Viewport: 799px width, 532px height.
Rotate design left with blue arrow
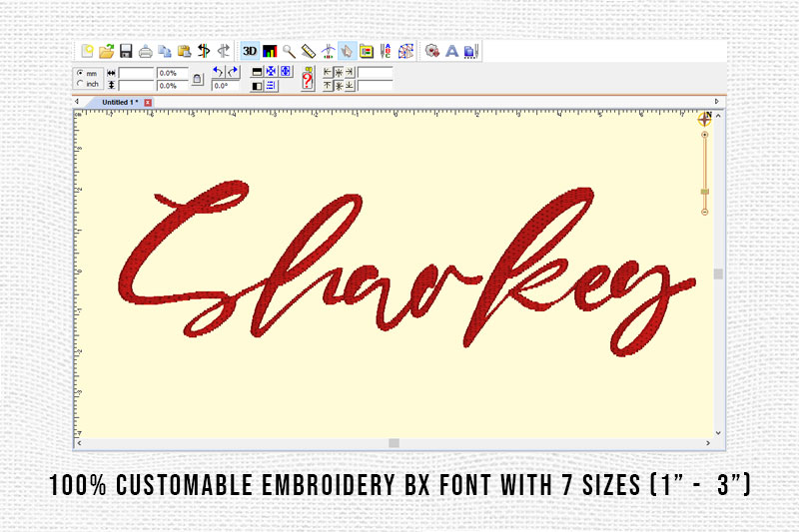pyautogui.click(x=218, y=72)
